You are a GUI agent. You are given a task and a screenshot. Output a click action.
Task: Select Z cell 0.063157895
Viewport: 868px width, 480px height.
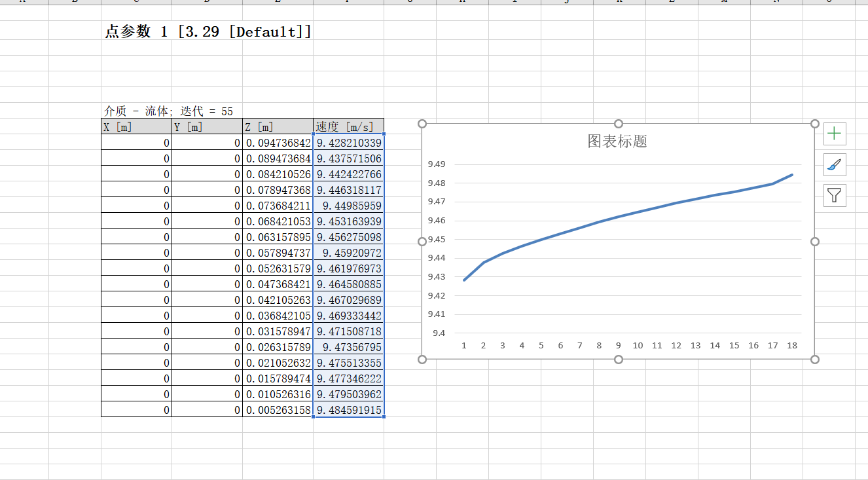click(x=278, y=237)
